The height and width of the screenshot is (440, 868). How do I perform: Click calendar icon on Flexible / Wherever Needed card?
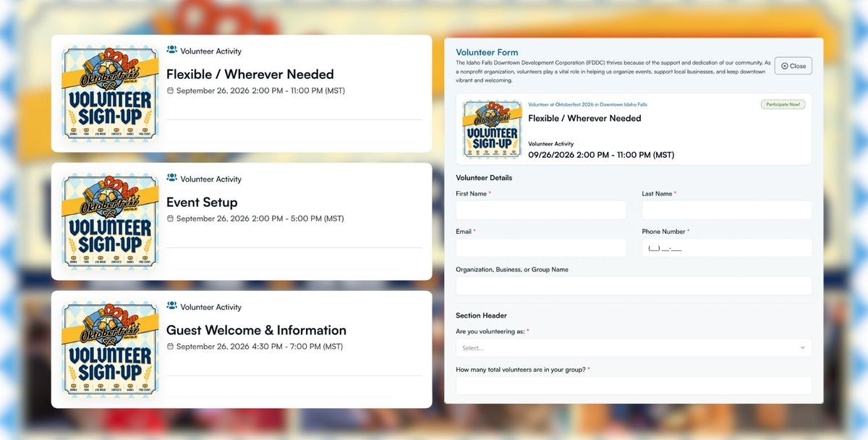170,90
